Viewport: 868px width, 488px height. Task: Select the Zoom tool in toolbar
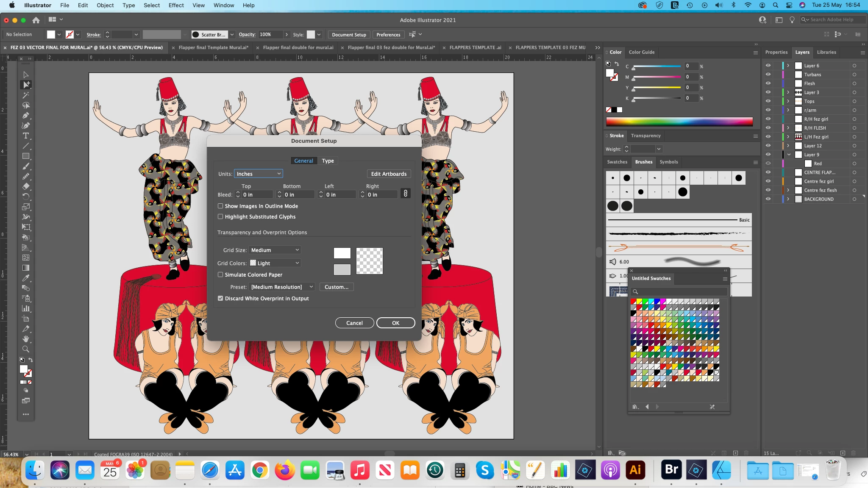pos(26,349)
